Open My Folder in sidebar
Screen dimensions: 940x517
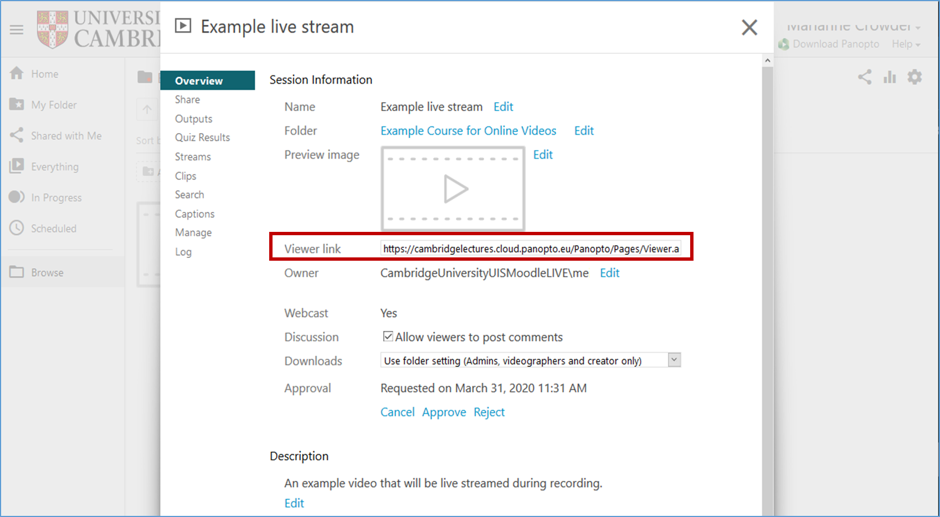(x=54, y=105)
